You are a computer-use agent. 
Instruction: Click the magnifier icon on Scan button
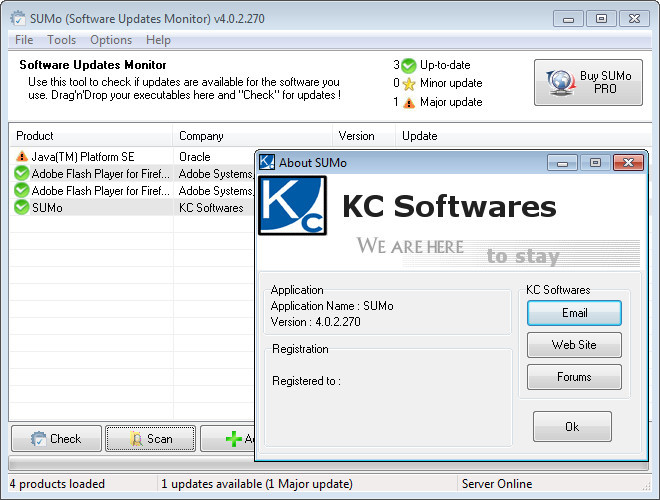136,439
